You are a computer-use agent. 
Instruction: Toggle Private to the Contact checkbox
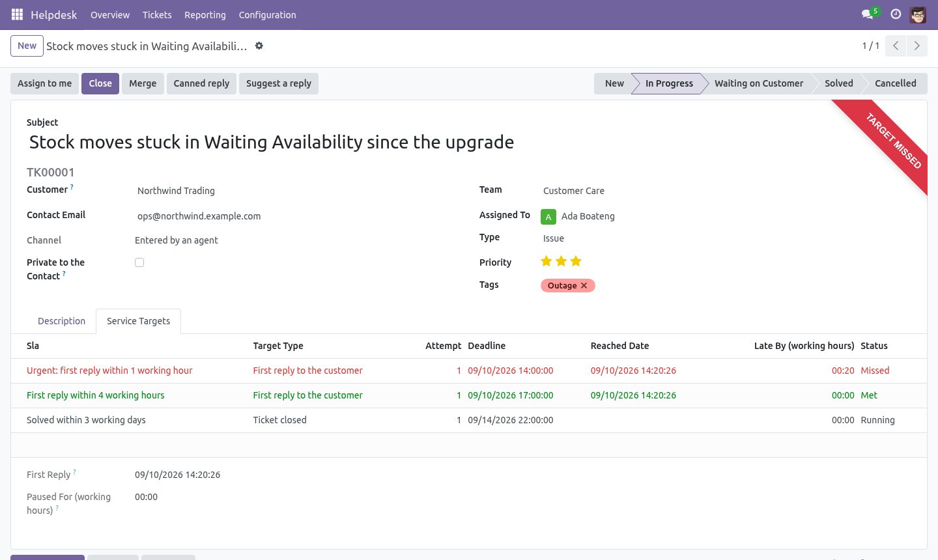click(x=139, y=262)
